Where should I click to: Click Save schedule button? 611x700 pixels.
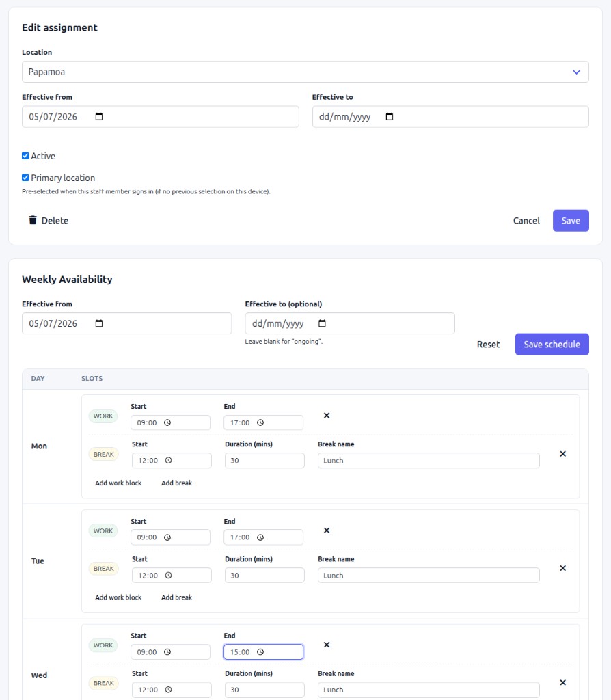pos(552,345)
